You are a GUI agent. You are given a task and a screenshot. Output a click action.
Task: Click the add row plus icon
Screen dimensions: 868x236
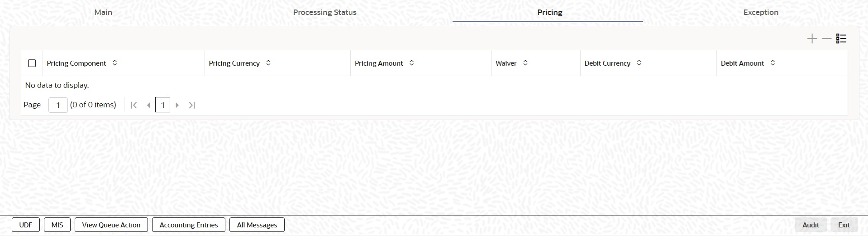click(x=812, y=39)
